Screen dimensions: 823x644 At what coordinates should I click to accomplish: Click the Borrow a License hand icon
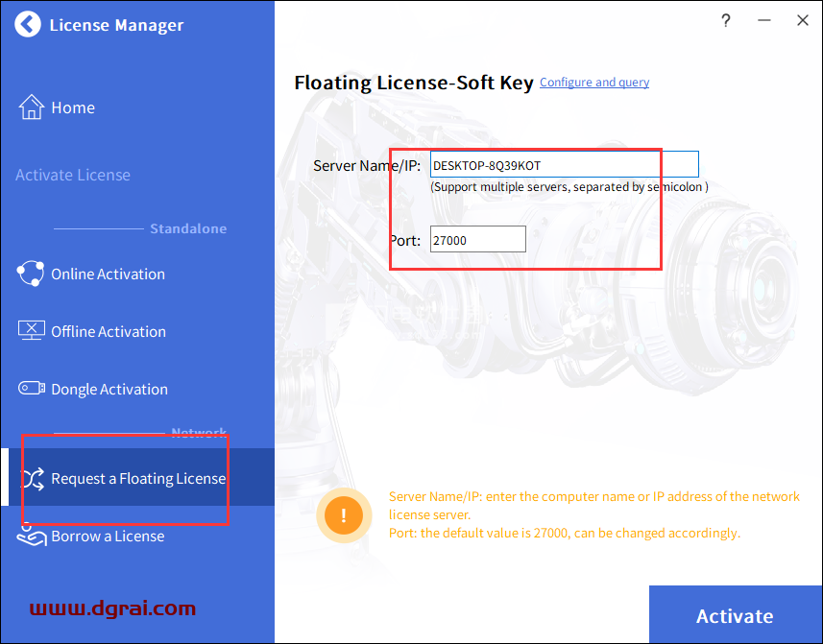coord(32,536)
